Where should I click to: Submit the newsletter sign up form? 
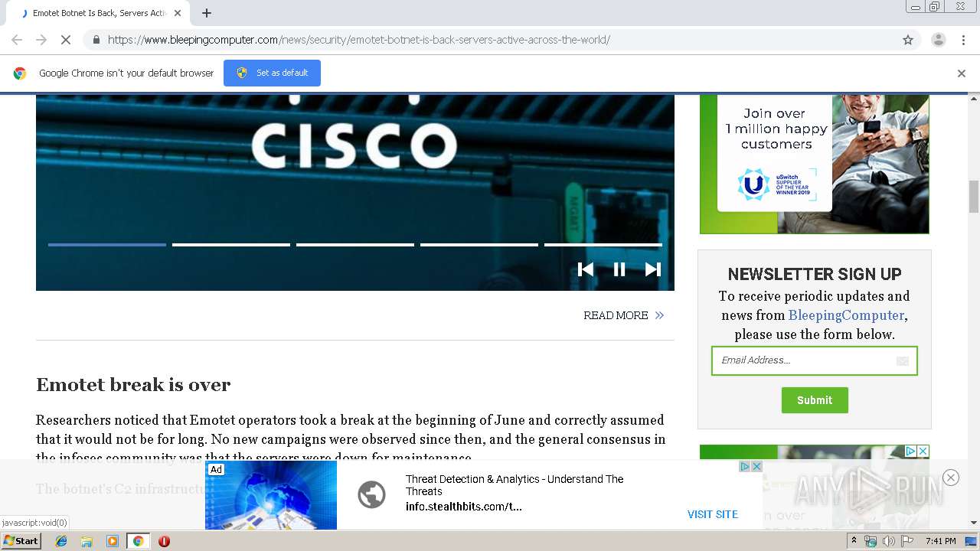coord(815,400)
